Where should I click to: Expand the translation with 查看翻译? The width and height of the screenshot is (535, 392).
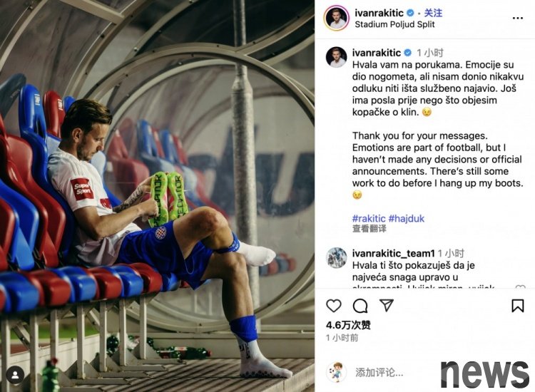pyautogui.click(x=370, y=229)
